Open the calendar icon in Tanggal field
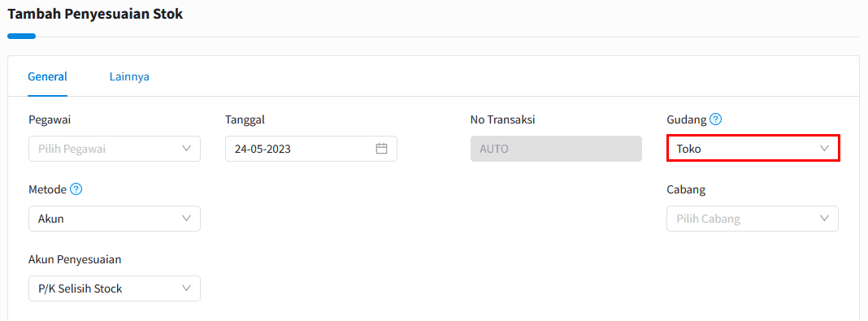 point(381,149)
